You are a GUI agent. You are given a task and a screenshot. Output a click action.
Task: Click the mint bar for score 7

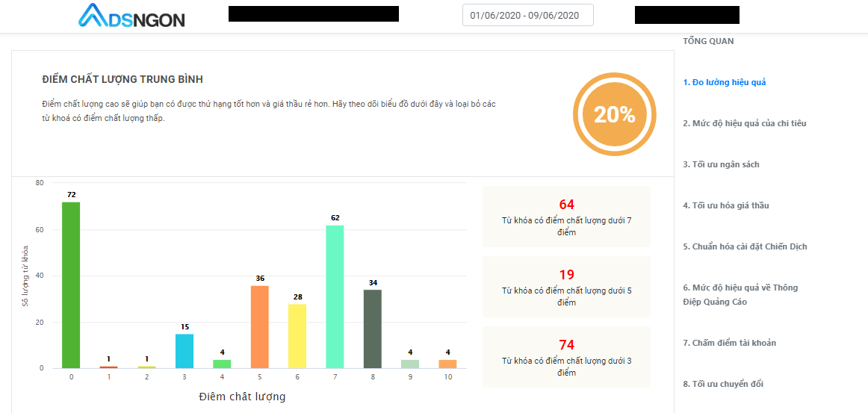coord(335,296)
